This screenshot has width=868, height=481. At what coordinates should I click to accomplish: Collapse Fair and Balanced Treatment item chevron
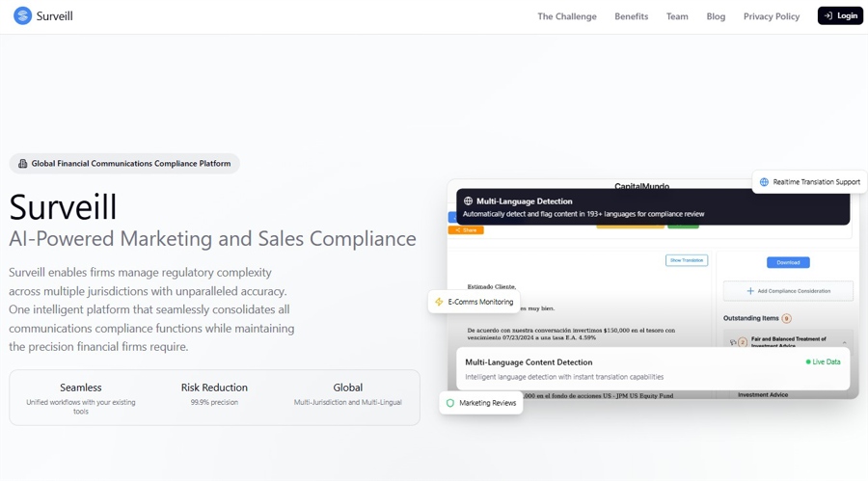(x=844, y=342)
